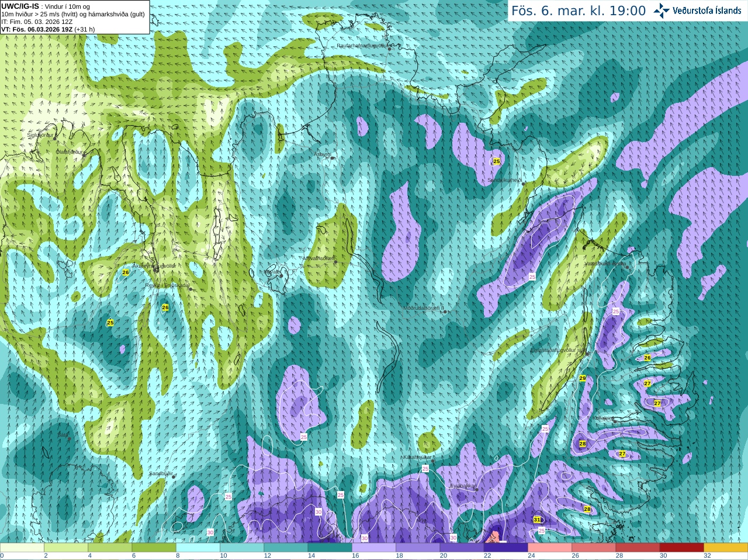Screen dimensions: 748x560
Task: Select the 'UWC/IG-IS' model title text
Action: 20,6
